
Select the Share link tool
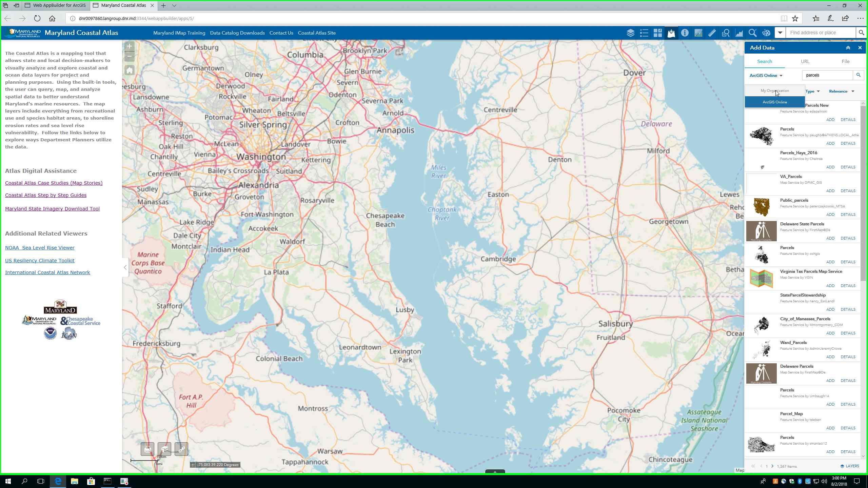(x=181, y=449)
